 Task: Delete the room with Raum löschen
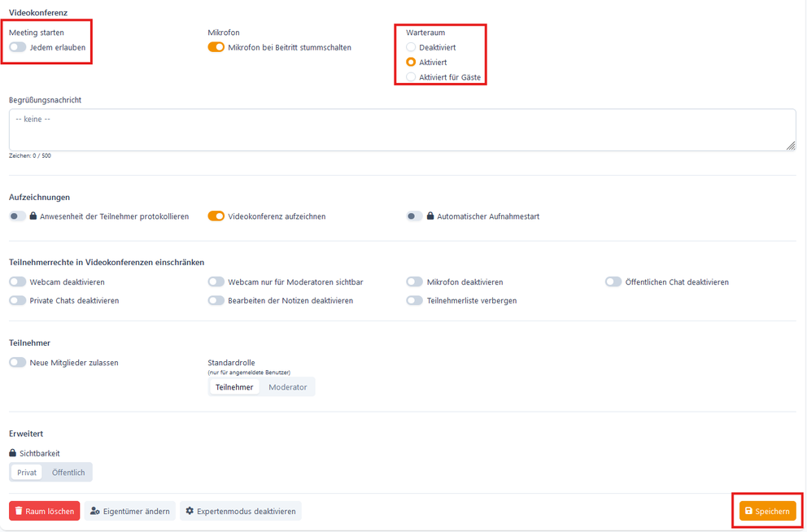pyautogui.click(x=45, y=511)
